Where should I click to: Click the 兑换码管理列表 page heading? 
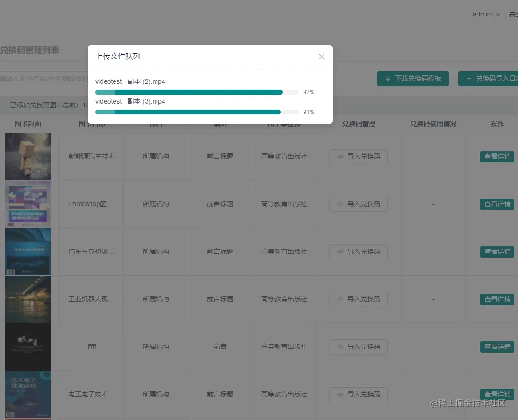[x=30, y=50]
